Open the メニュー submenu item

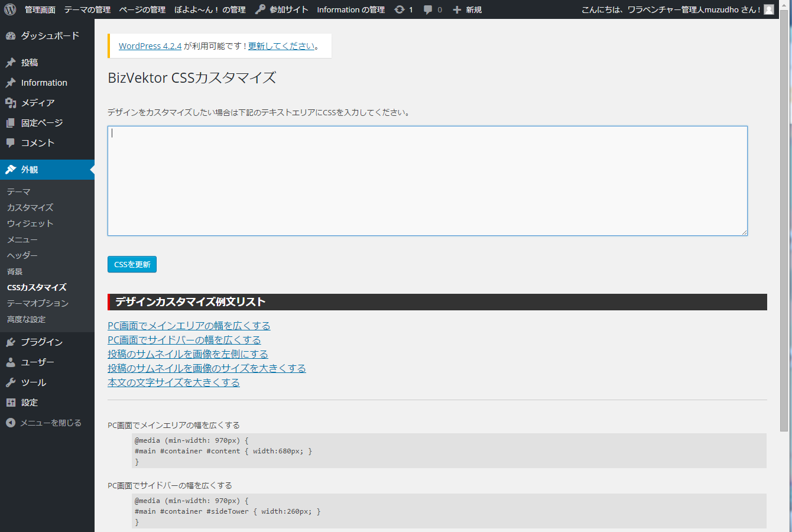coord(22,239)
